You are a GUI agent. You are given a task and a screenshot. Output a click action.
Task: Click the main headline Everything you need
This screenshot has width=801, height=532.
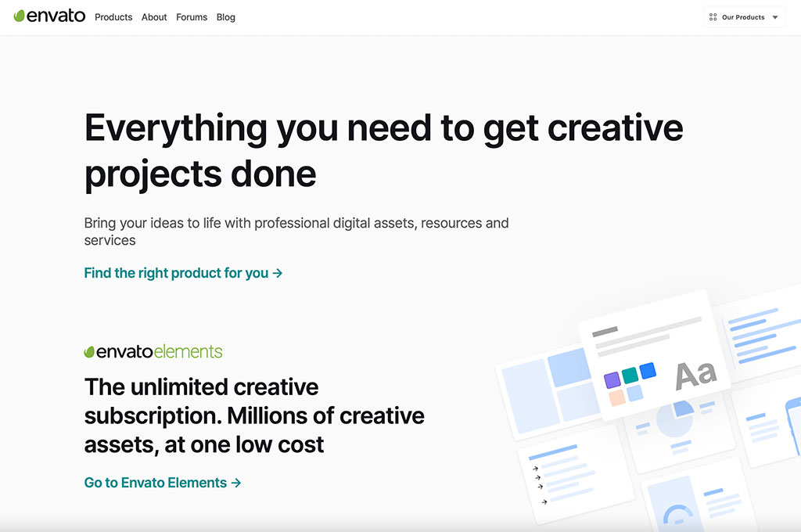click(x=383, y=151)
